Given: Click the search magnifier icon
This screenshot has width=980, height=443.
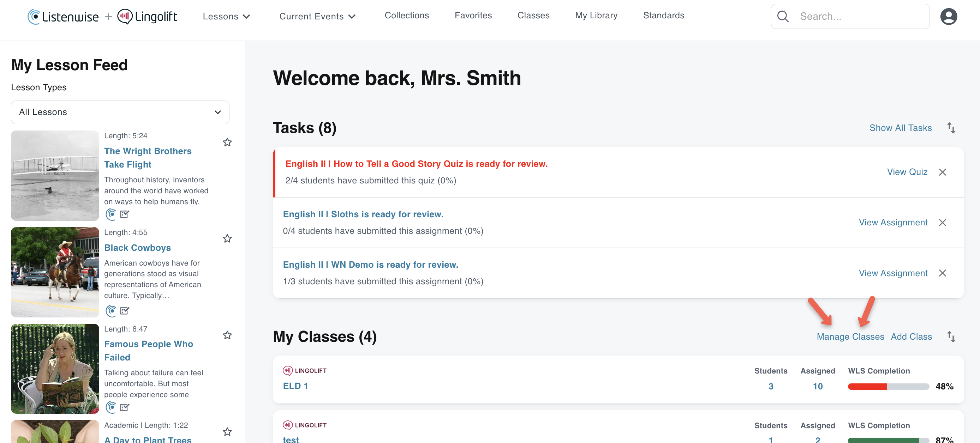Looking at the screenshot, I should click(x=783, y=16).
